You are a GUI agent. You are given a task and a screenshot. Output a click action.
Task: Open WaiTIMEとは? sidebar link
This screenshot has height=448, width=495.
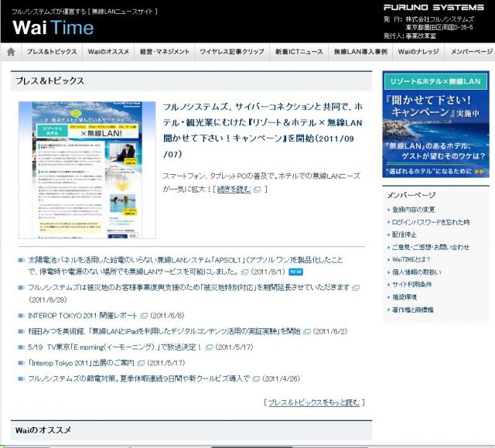pos(411,259)
